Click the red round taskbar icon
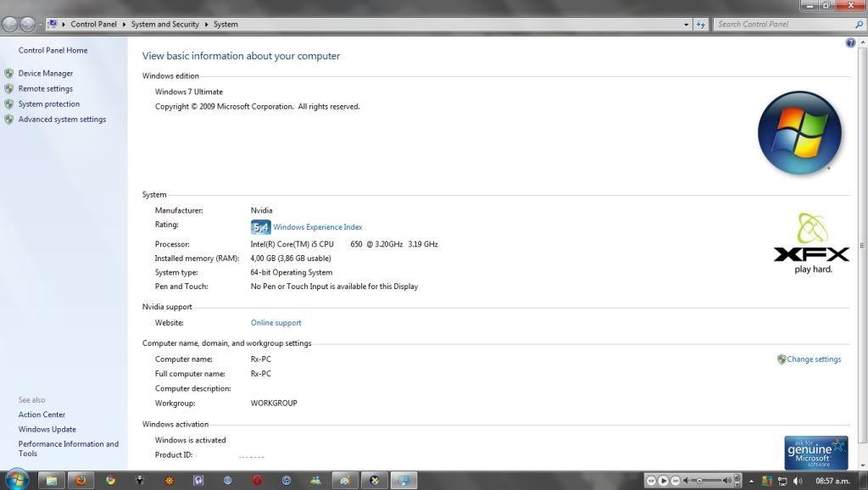The height and width of the screenshot is (490, 868). [x=257, y=481]
